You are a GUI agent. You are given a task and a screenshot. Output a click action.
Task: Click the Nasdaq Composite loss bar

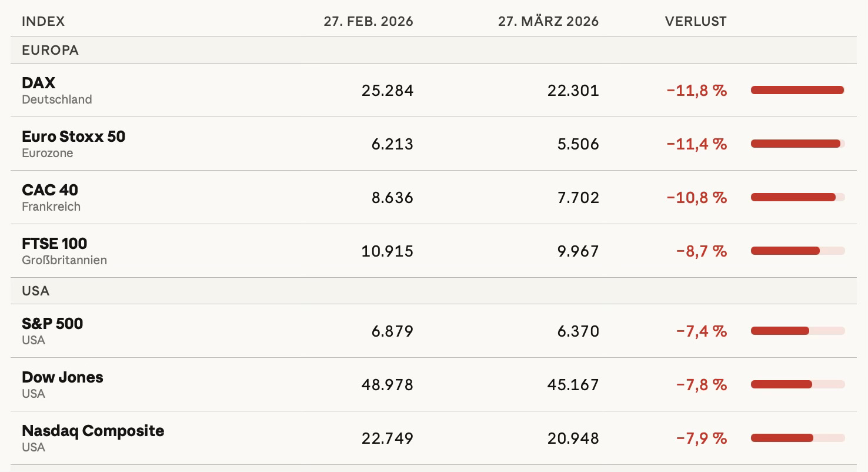(782, 438)
